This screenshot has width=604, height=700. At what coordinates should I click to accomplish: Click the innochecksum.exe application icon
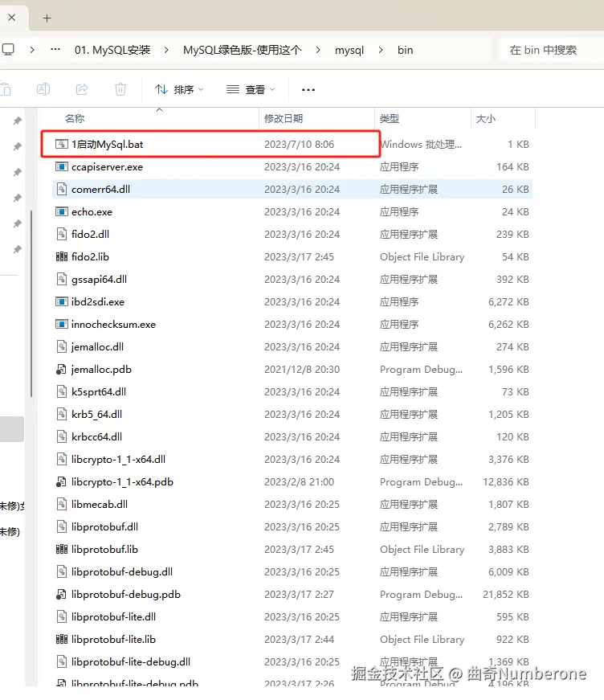pyautogui.click(x=62, y=324)
